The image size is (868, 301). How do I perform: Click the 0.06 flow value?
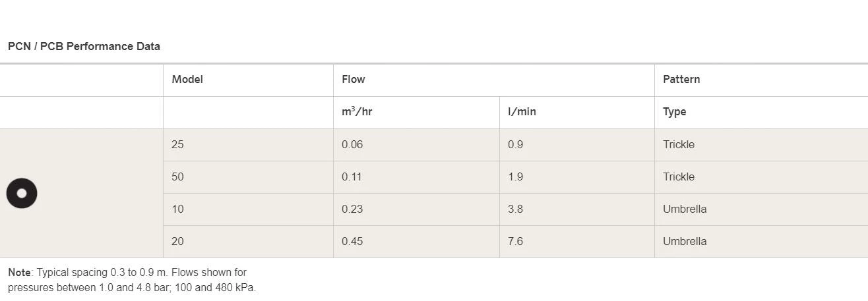(x=352, y=145)
